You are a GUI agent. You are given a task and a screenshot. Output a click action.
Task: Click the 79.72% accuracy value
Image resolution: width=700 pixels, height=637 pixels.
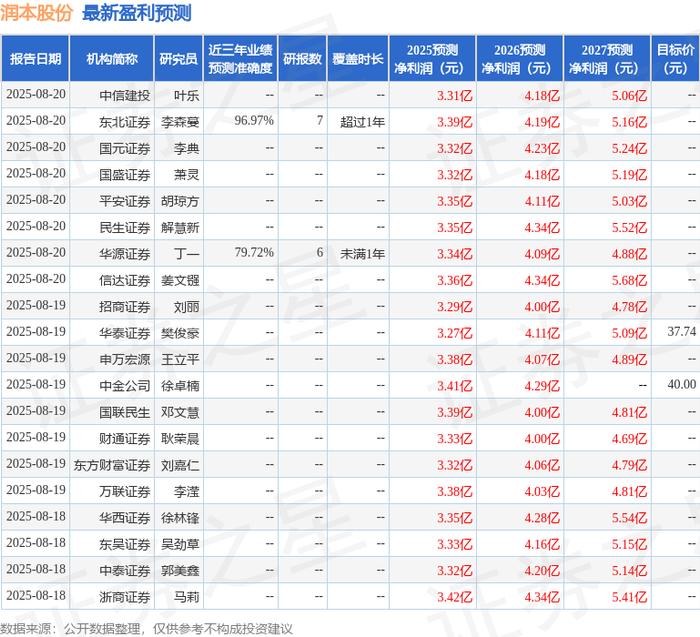pyautogui.click(x=254, y=252)
